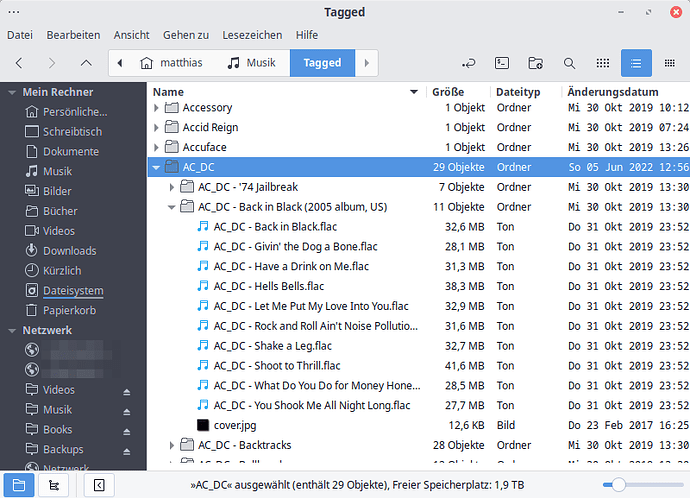Image resolution: width=690 pixels, height=498 pixels.
Task: Collapse AC_DC - Back in Black folder
Action: point(172,207)
